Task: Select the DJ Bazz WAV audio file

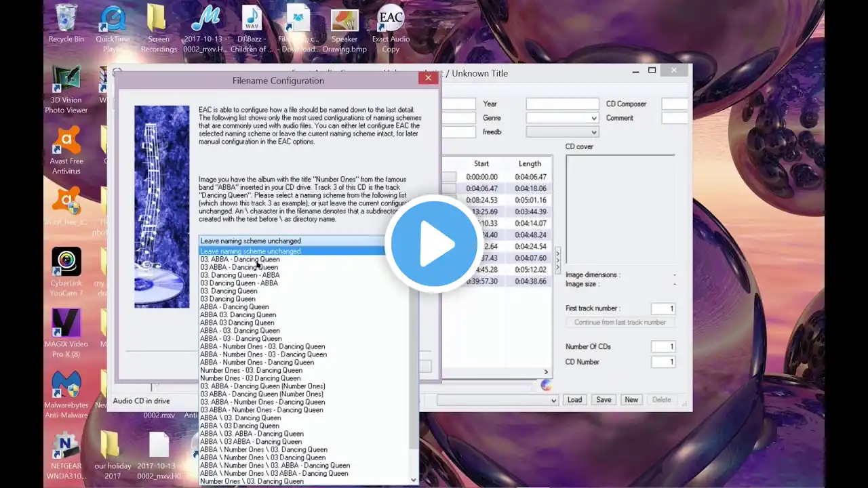Action: [x=252, y=28]
